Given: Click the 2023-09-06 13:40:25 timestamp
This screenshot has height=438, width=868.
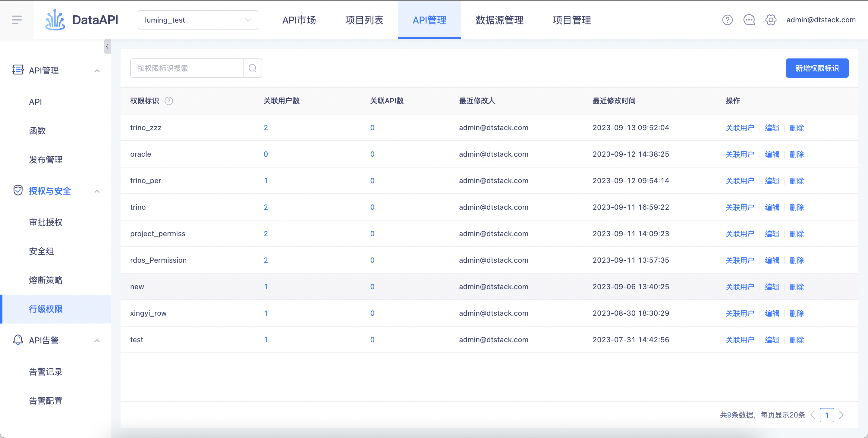Looking at the screenshot, I should point(631,286).
